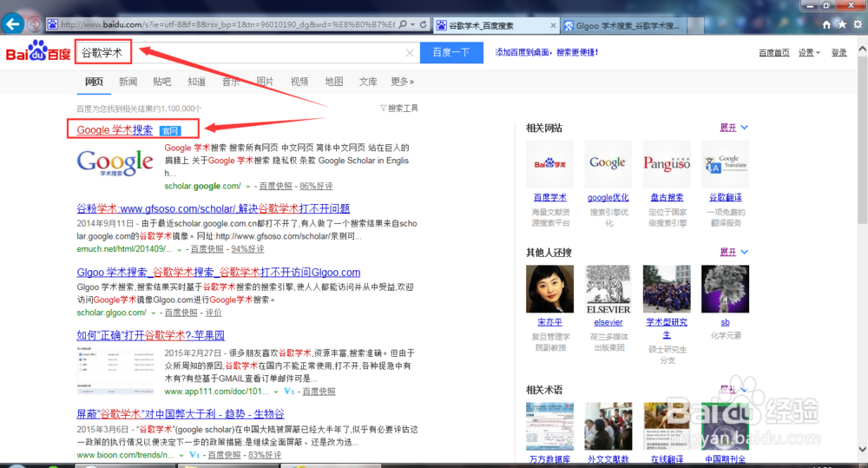The height and width of the screenshot is (468, 868).
Task: Open the 设置 dropdown menu
Action: (x=809, y=53)
